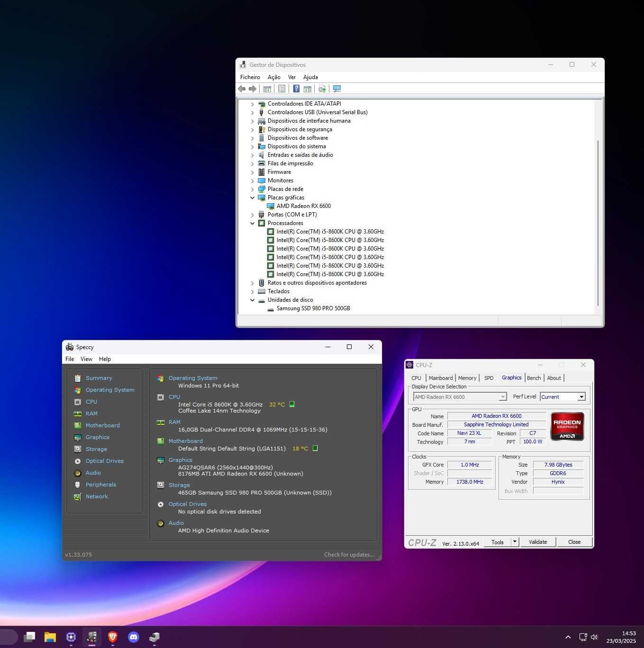Open Speccy View menu
This screenshot has height=648, width=644.
pos(86,359)
